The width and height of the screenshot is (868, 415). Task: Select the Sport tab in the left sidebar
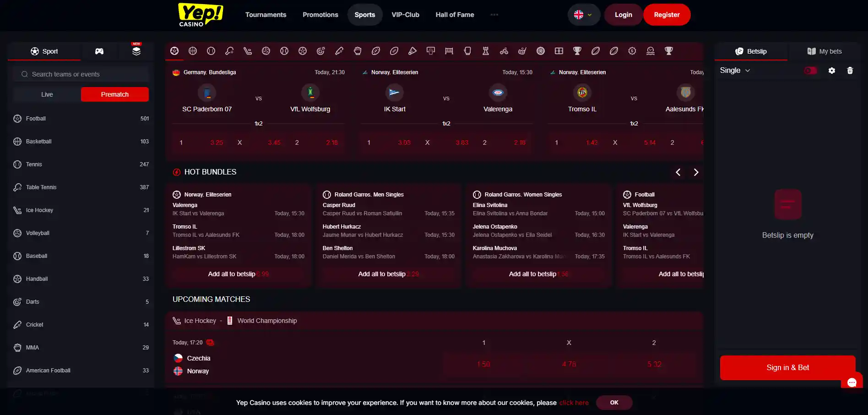click(x=44, y=51)
